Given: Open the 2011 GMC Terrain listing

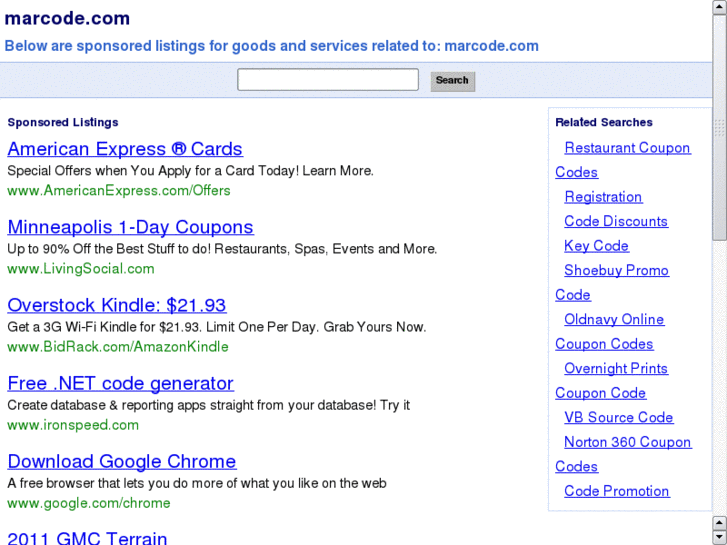Looking at the screenshot, I should tap(87, 538).
